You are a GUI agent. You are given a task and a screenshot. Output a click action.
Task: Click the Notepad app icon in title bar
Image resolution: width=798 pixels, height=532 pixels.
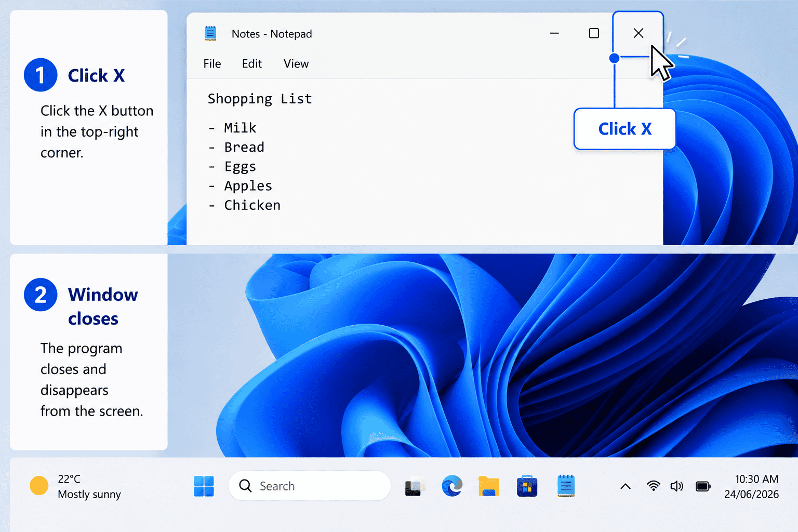tap(210, 33)
